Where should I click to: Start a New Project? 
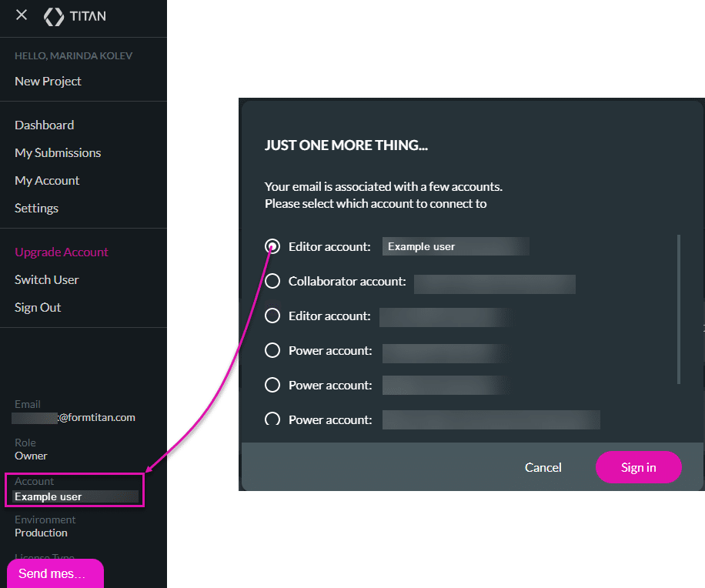pos(48,81)
